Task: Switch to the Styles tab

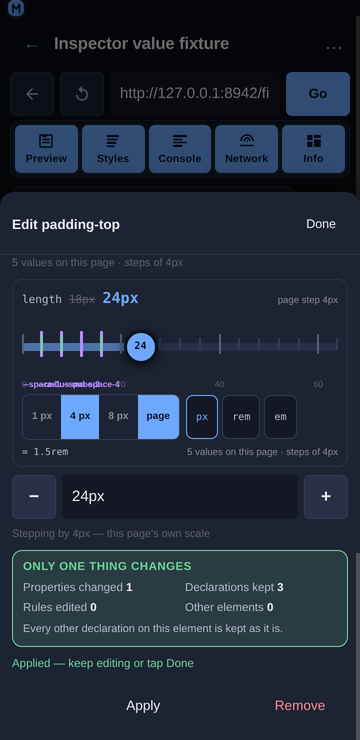Action: [113, 149]
